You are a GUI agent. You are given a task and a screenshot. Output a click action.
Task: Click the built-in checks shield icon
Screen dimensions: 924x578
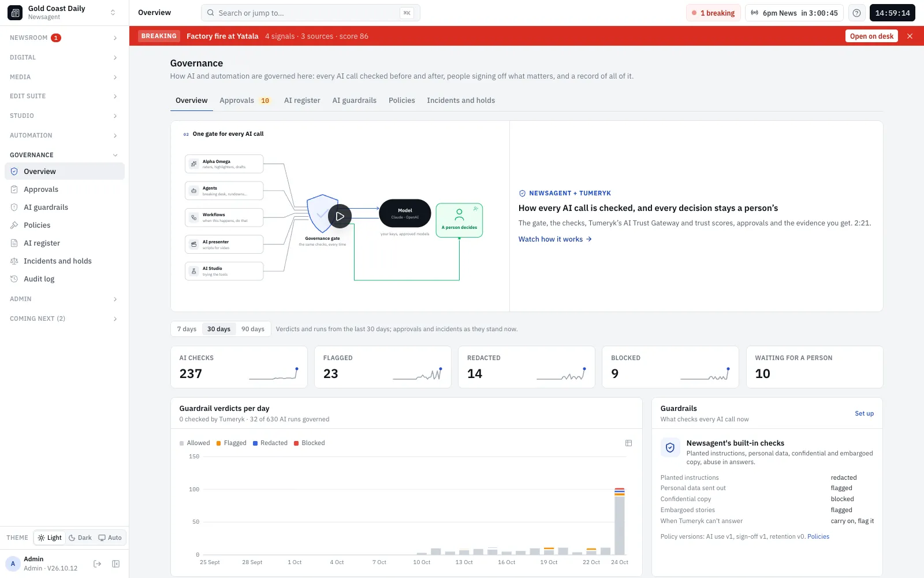(x=670, y=447)
